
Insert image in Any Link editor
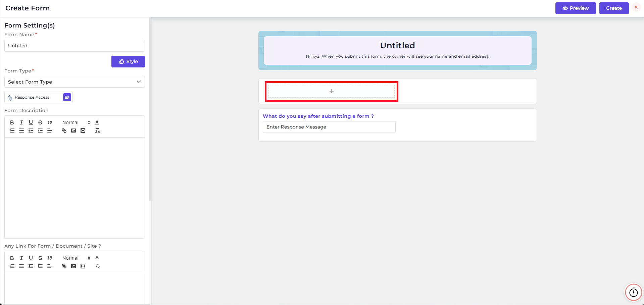[73, 266]
